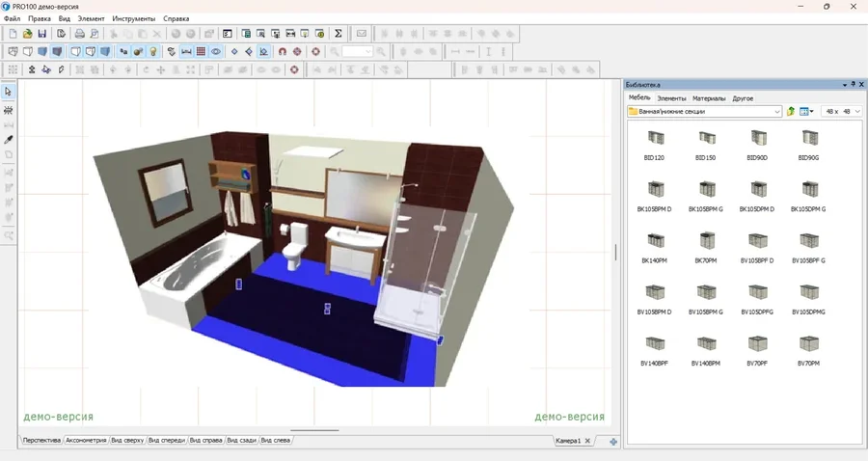Click the light bulb lighting icon

coord(153,52)
